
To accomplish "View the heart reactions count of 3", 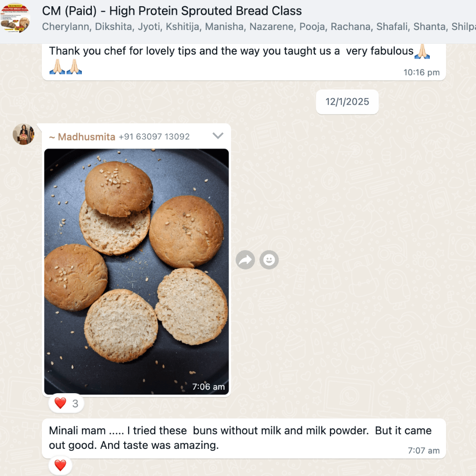I will [x=66, y=404].
